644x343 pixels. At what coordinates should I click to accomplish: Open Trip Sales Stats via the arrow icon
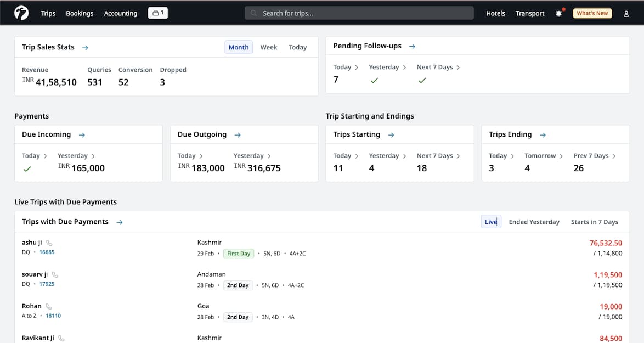pyautogui.click(x=85, y=48)
